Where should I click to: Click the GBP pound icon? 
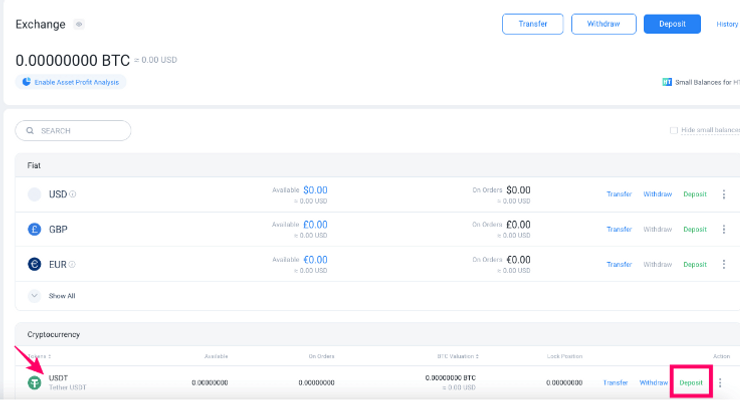tap(34, 229)
